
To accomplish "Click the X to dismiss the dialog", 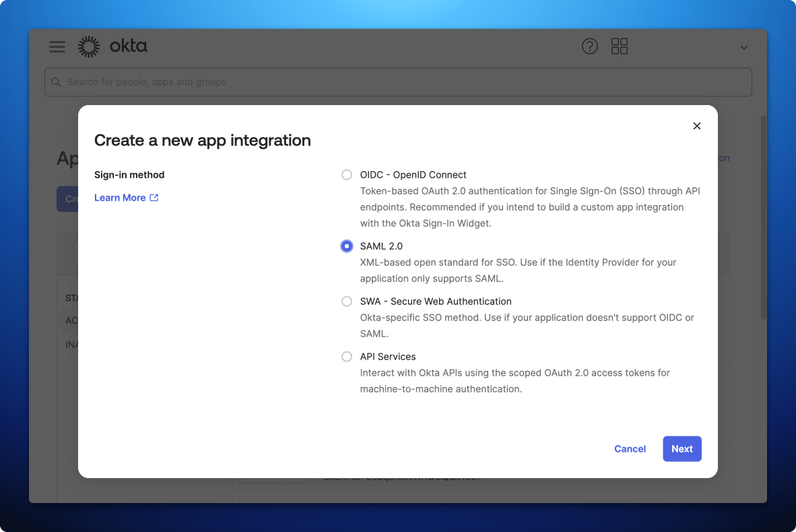I will coord(696,126).
